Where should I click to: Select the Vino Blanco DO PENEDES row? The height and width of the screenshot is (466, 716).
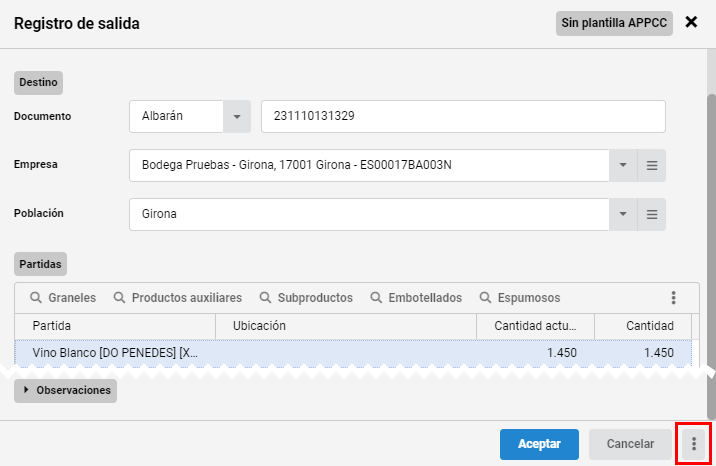click(x=353, y=353)
